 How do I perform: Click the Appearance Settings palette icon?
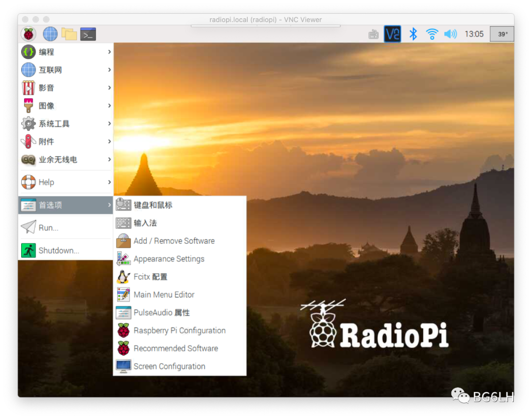(x=124, y=258)
